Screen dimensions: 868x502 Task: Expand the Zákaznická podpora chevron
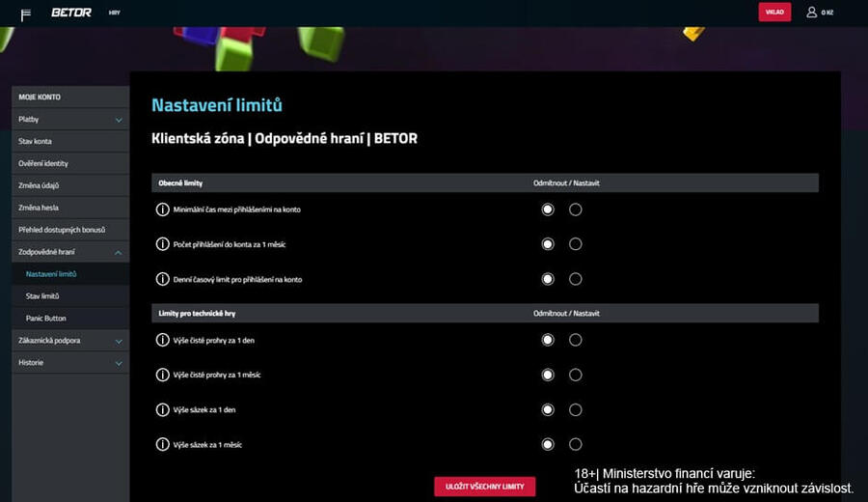tap(119, 342)
